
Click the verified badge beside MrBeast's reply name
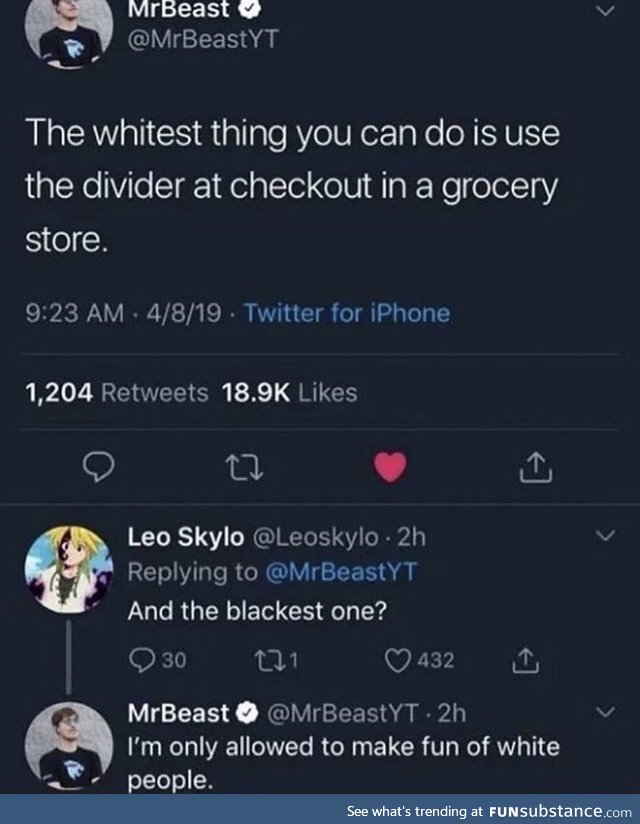click(x=247, y=713)
